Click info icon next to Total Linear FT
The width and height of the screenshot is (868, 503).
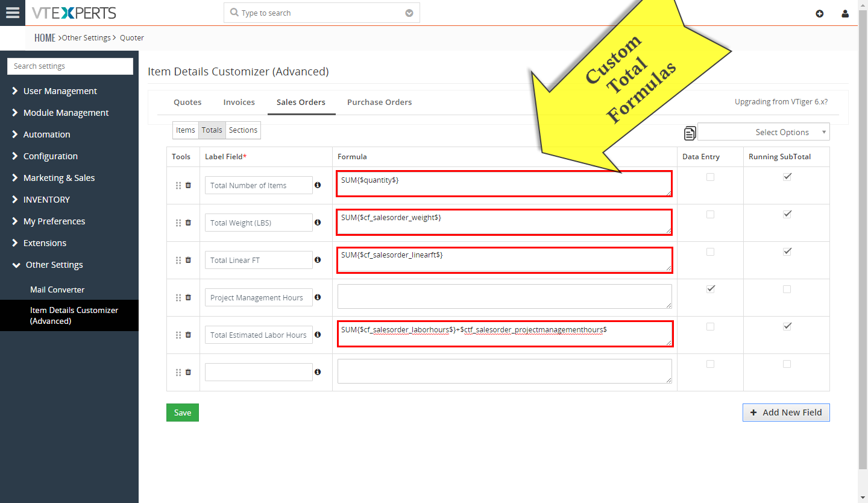coord(318,260)
